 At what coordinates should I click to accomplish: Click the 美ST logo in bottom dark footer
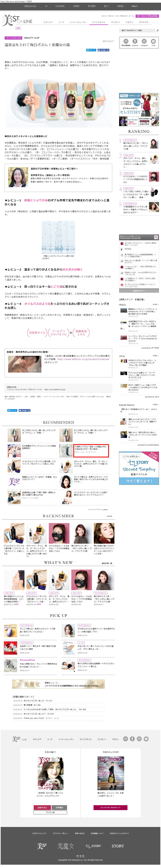(42, 846)
